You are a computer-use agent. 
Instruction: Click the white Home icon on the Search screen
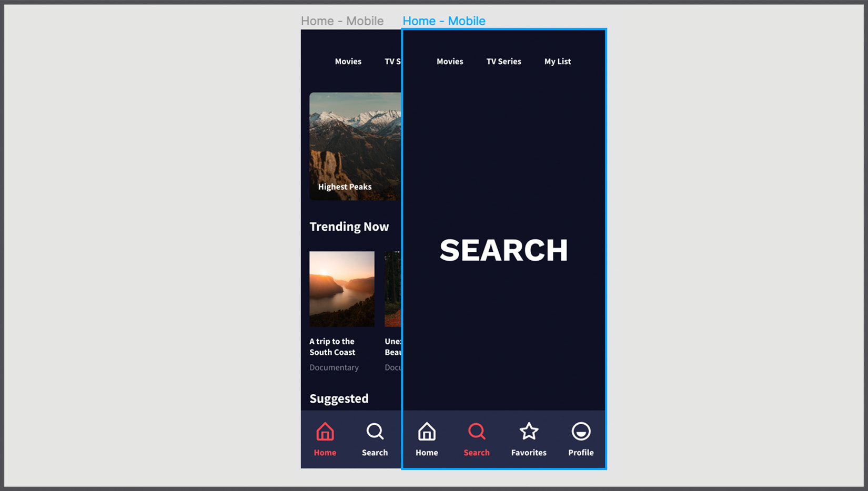pos(427,432)
